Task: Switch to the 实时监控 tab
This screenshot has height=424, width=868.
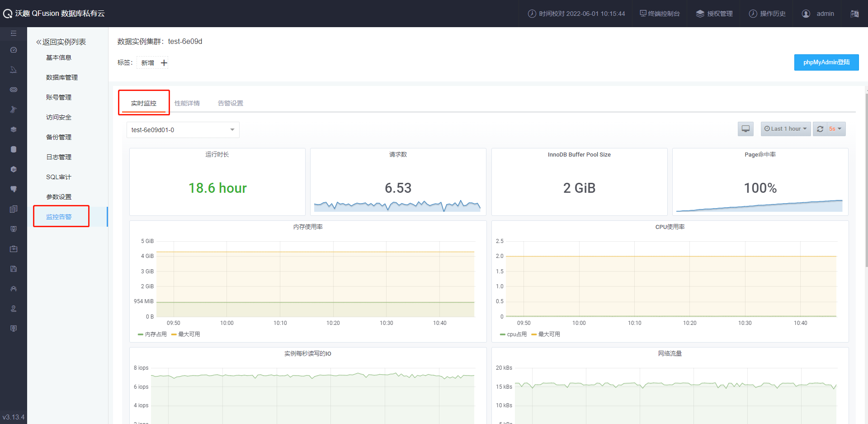Action: [x=144, y=103]
